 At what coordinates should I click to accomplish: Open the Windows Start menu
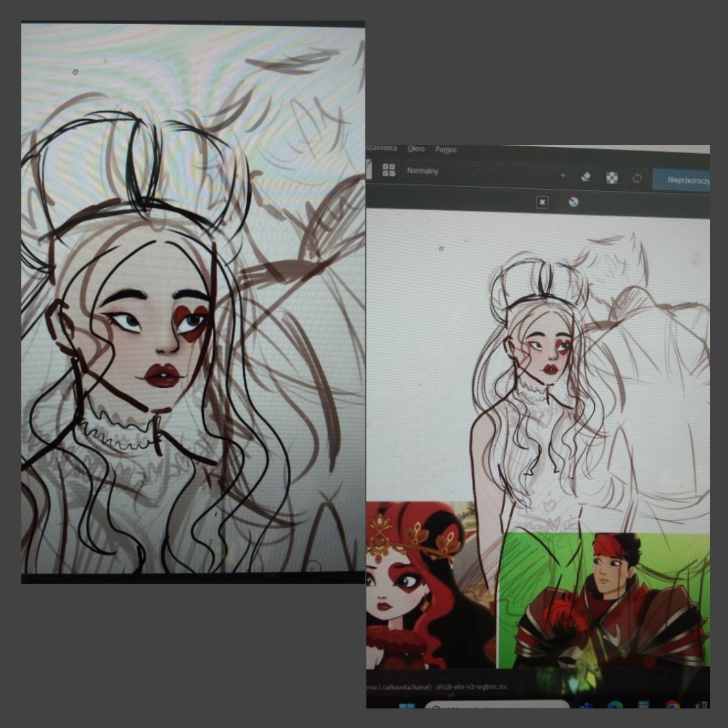[405, 707]
